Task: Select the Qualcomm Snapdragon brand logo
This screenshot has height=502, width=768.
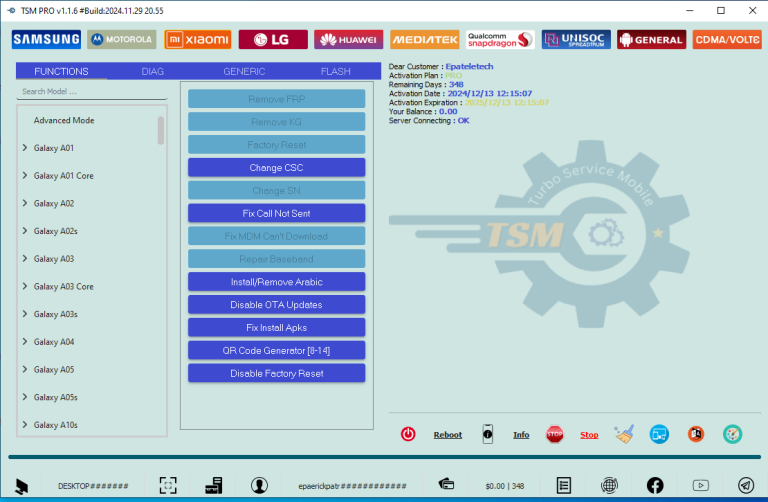Action: (500, 40)
